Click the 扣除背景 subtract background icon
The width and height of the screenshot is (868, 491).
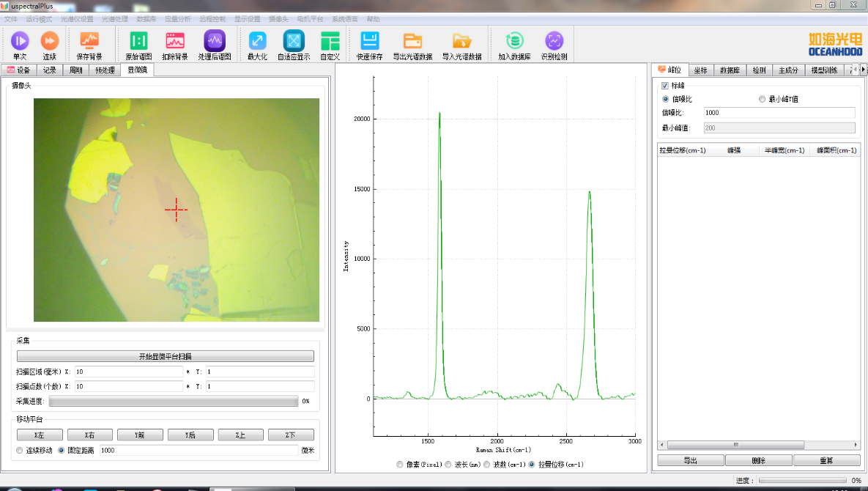[175, 41]
